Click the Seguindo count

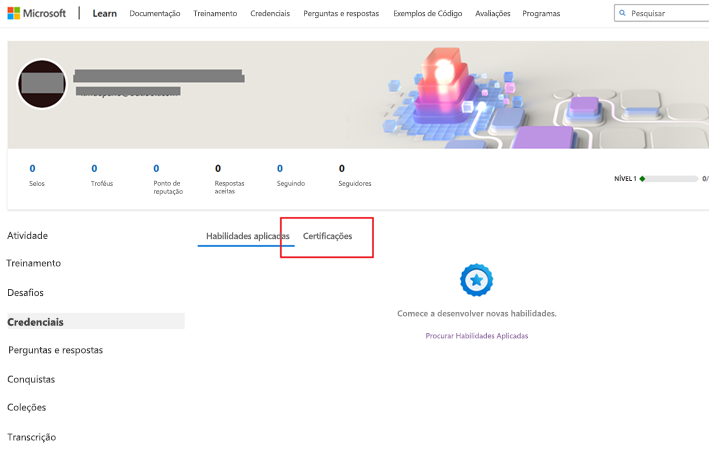tap(280, 169)
